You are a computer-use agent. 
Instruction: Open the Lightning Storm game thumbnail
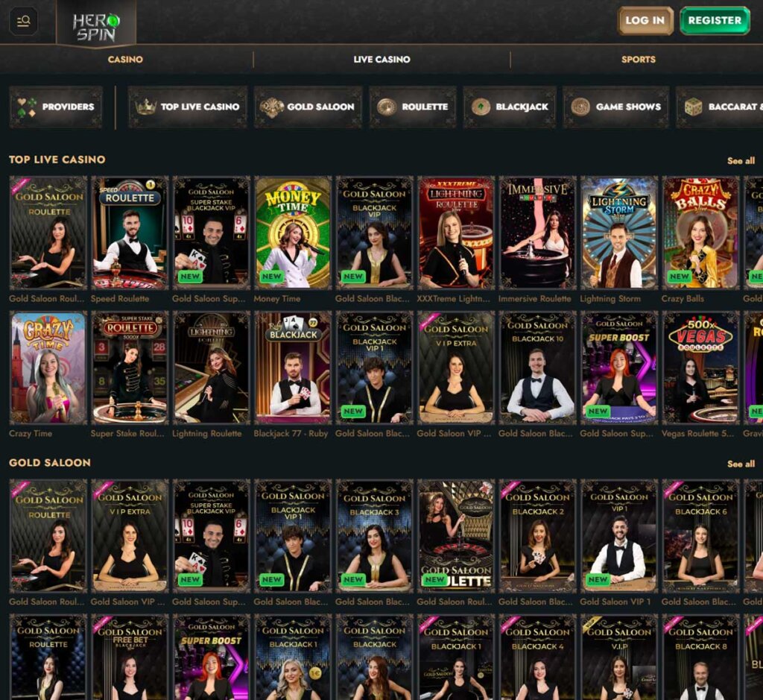(616, 231)
